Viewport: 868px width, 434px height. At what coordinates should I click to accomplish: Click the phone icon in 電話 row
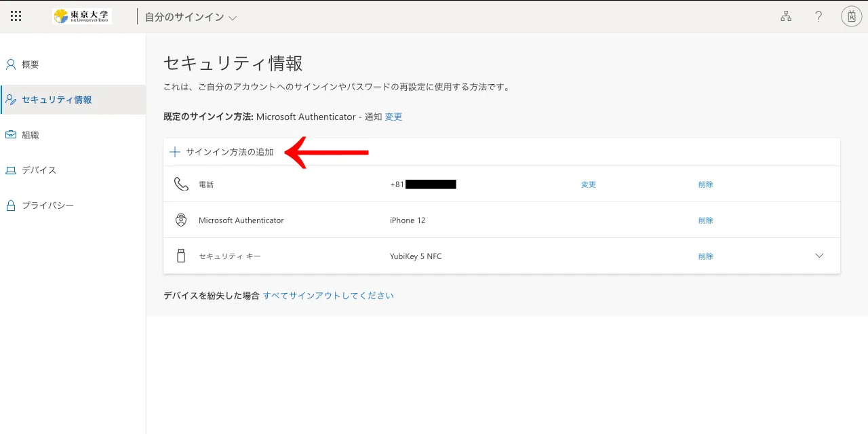coord(181,184)
